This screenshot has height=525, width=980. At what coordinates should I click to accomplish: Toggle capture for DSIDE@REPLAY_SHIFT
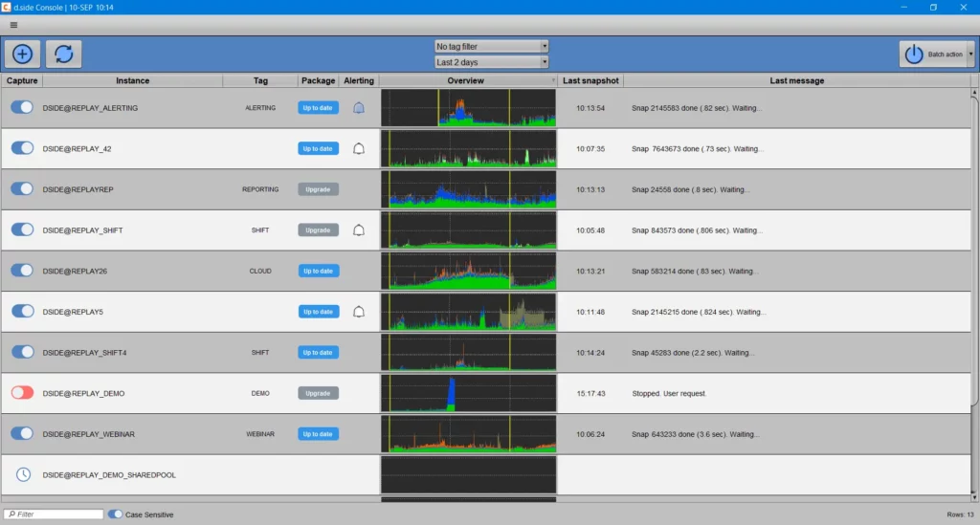point(23,230)
